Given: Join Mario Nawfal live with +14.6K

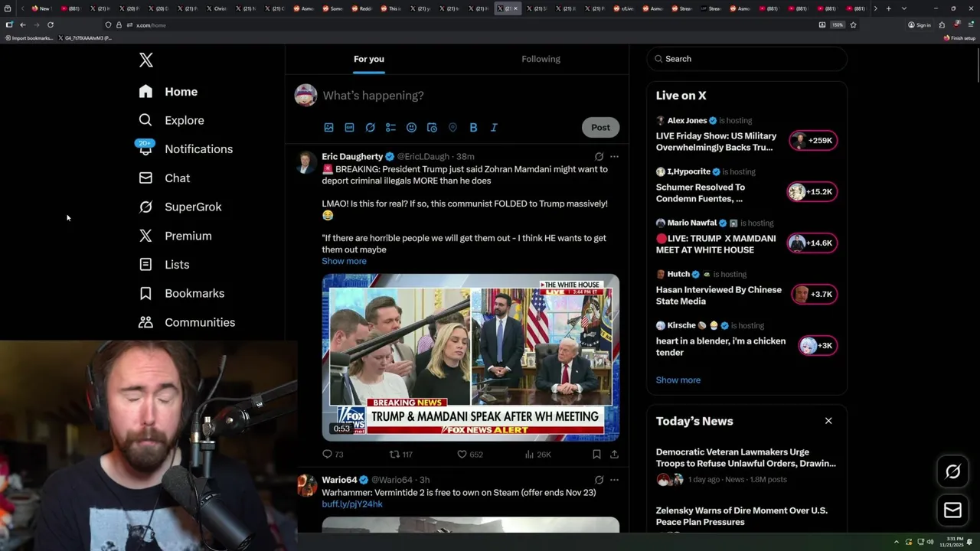Looking at the screenshot, I should (x=813, y=243).
